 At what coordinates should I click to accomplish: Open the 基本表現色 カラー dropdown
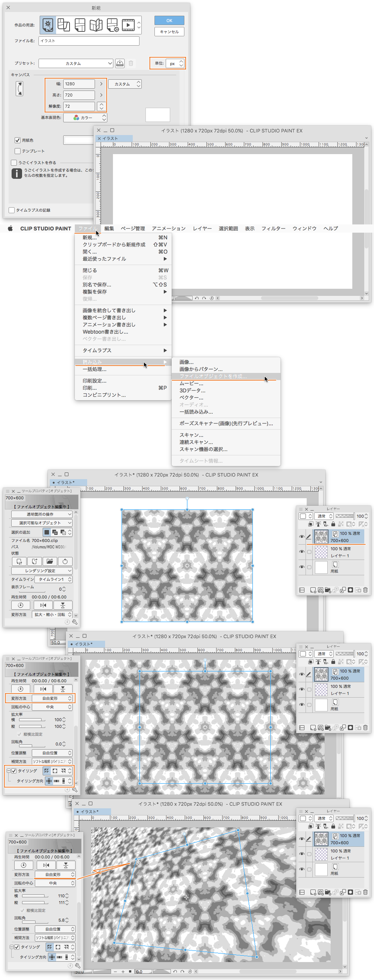coord(85,117)
